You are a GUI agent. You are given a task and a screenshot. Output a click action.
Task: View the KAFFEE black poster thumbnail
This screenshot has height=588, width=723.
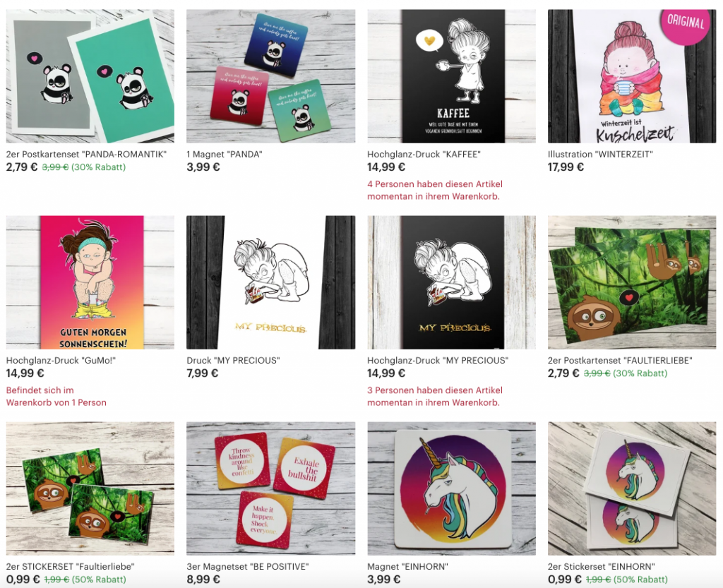click(451, 76)
